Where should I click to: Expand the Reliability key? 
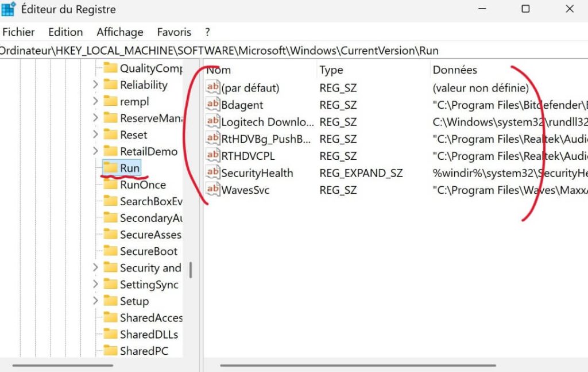pos(95,85)
